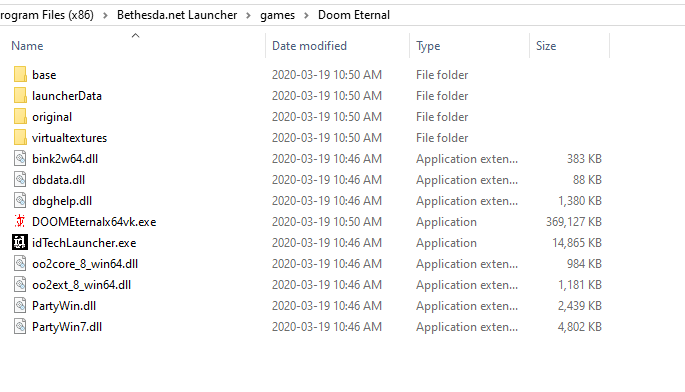Navigate to Bethesda.net Launcher breadcrumb
This screenshot has height=392, width=685.
coord(177,15)
